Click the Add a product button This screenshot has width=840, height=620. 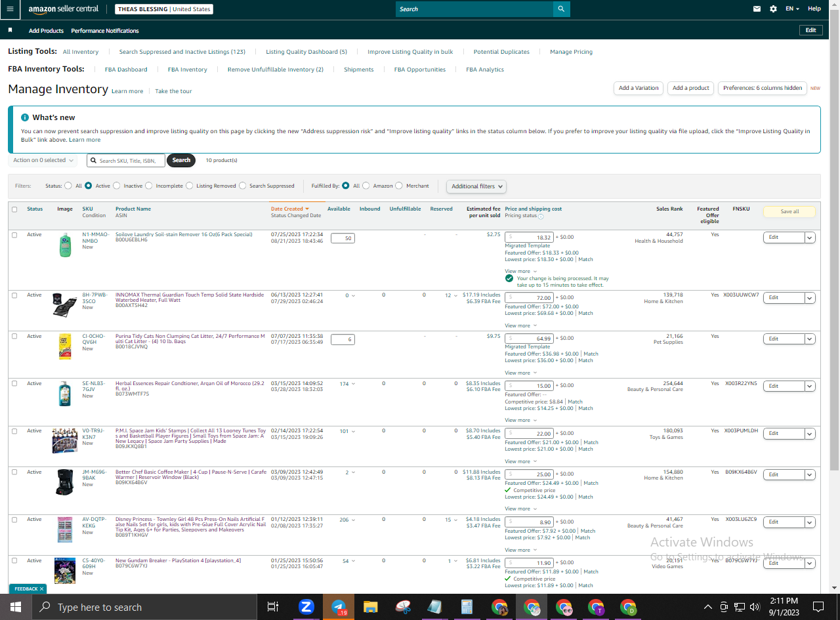(x=691, y=88)
